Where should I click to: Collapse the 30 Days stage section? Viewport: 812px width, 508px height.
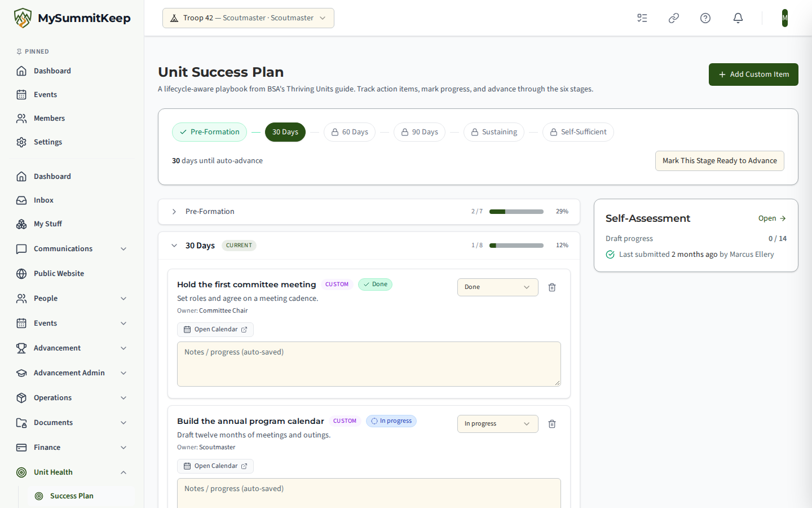tap(369, 246)
